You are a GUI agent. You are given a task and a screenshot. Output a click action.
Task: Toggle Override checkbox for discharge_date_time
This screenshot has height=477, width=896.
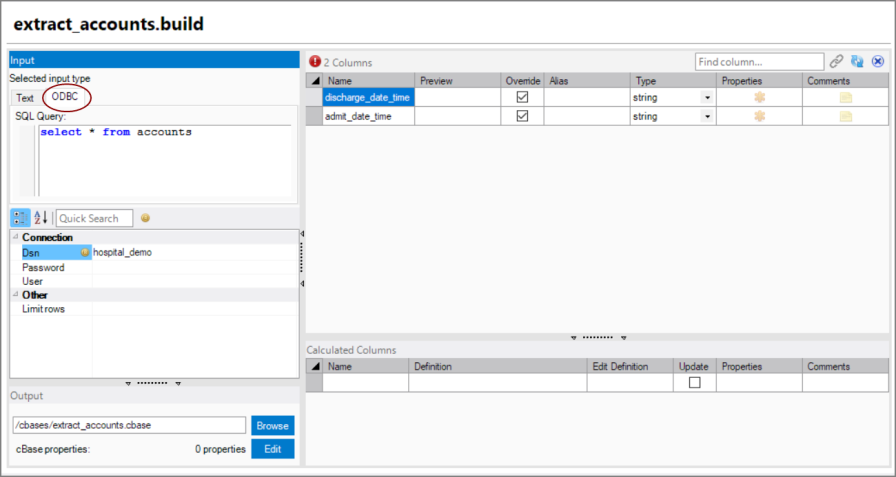(522, 97)
